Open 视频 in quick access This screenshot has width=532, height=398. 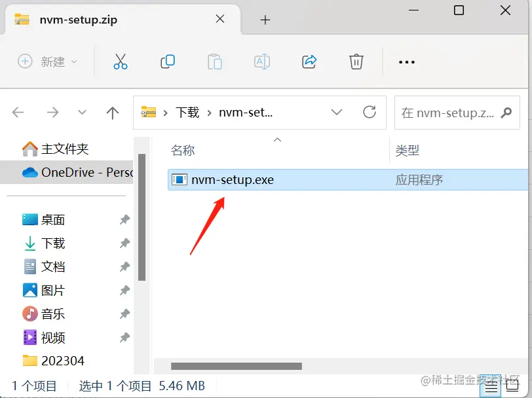[43, 338]
